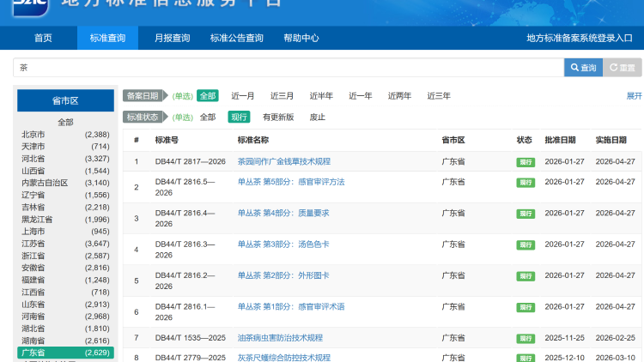Select 近一月 filing date filter

243,96
